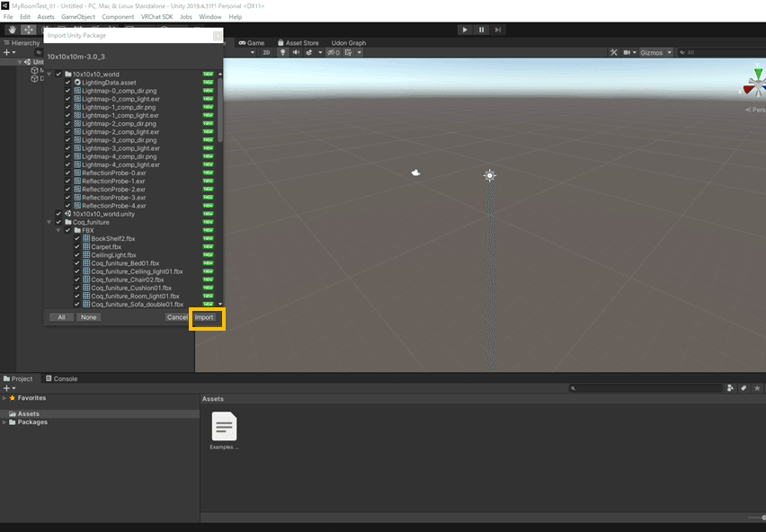
Task: Open the Assets menu
Action: coord(46,16)
